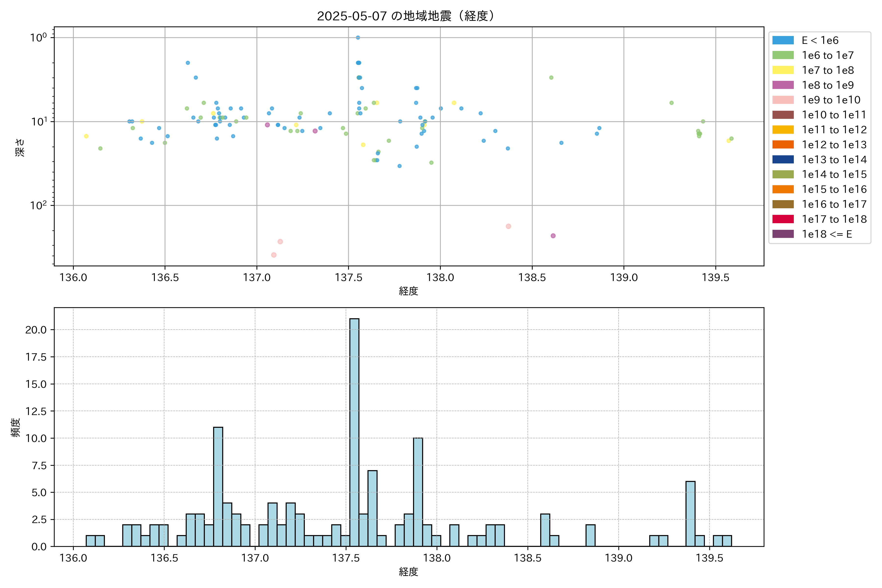Image resolution: width=882 pixels, height=588 pixels.
Task: Click the navy 1e13 to 1e14 swatch
Action: click(x=783, y=159)
